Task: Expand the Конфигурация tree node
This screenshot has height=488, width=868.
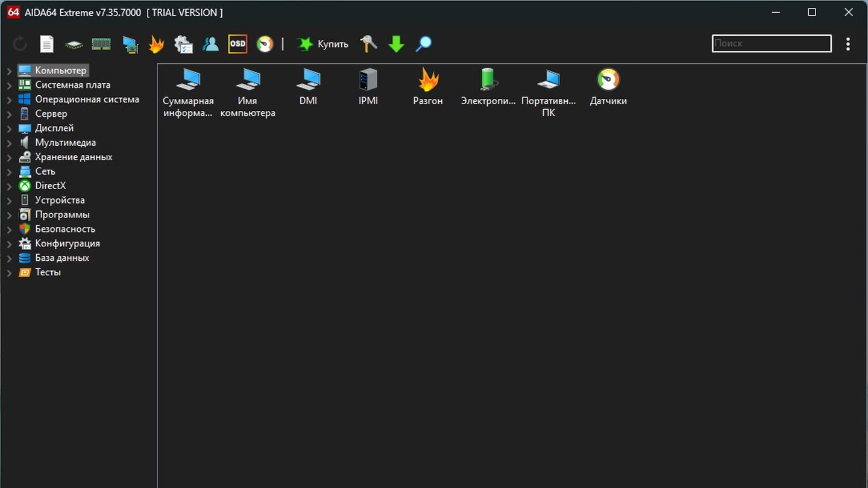Action: 9,245
